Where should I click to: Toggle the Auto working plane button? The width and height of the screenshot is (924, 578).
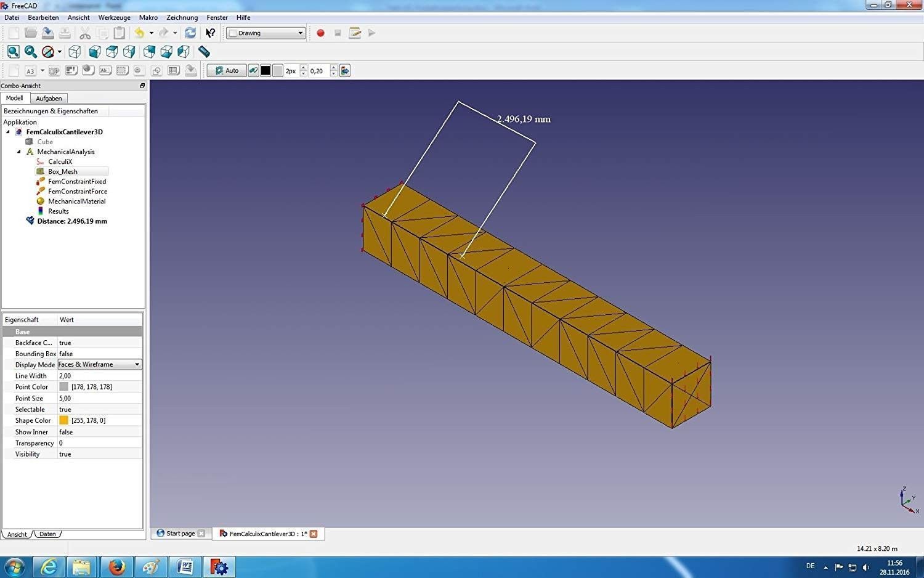click(227, 71)
